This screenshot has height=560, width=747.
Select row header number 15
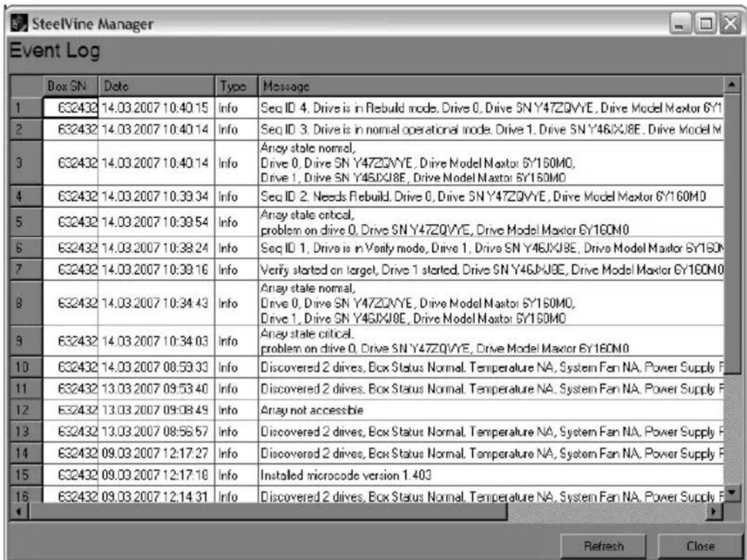(x=26, y=475)
